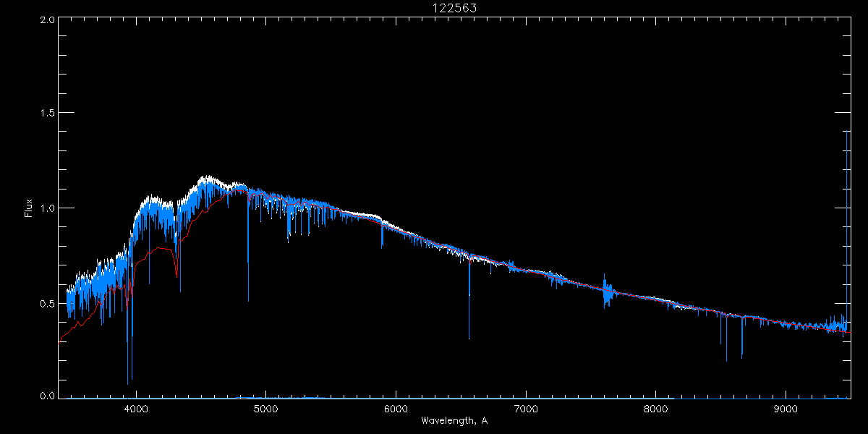
Task: Click the 8000 wavelength tick label
Action: tap(656, 407)
